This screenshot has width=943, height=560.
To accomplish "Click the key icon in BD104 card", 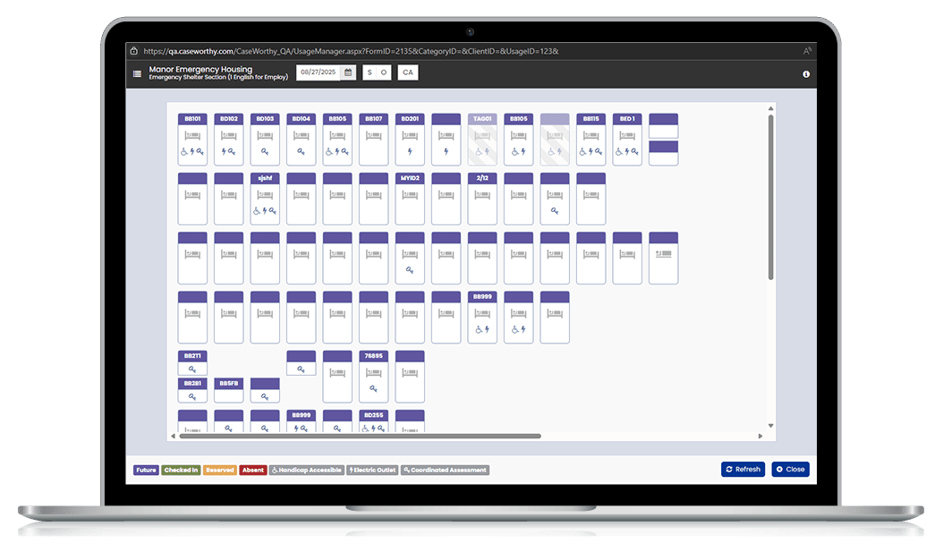I will click(301, 151).
